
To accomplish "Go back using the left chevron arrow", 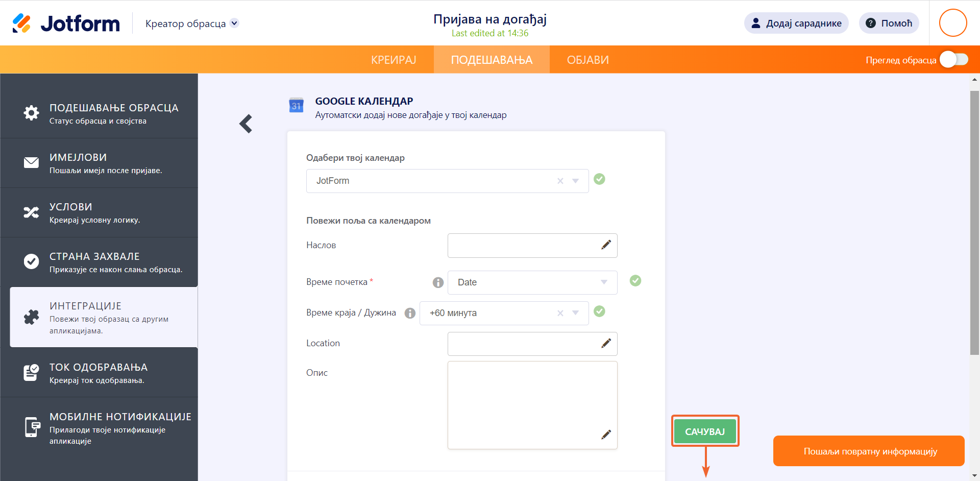I will (x=246, y=124).
